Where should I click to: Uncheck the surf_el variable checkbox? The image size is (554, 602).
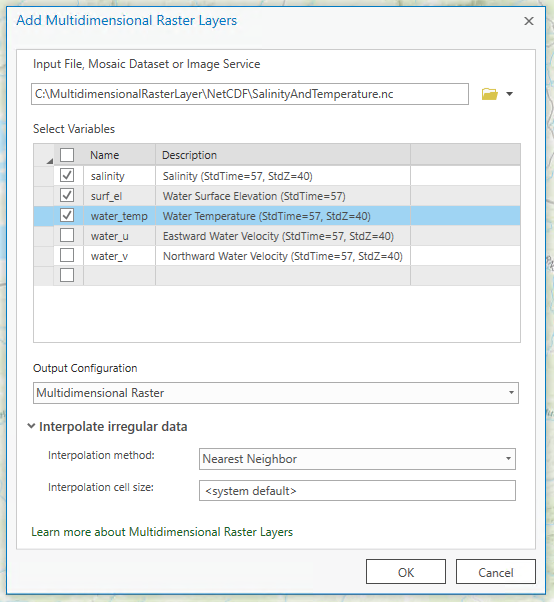67,195
